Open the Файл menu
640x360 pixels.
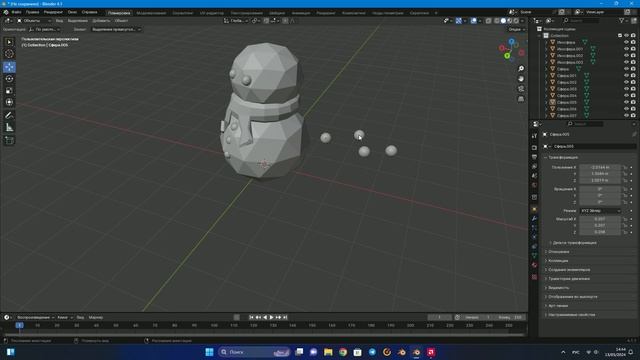16,12
